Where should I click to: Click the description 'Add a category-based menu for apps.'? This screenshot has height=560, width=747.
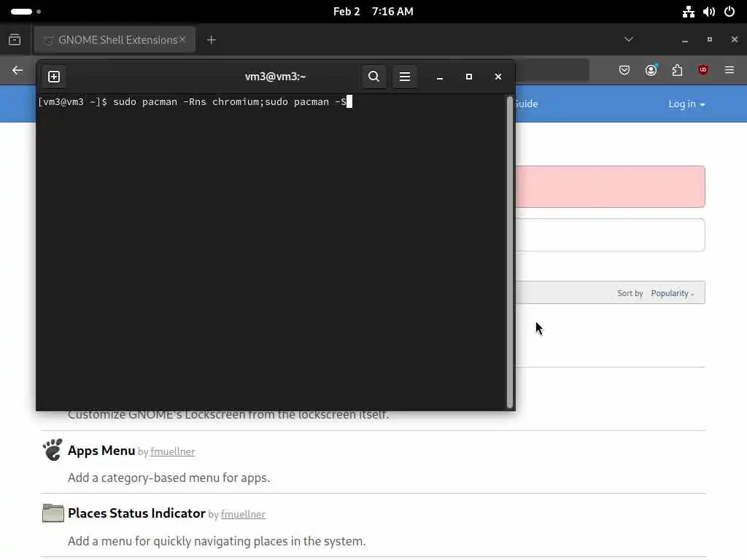point(169,478)
